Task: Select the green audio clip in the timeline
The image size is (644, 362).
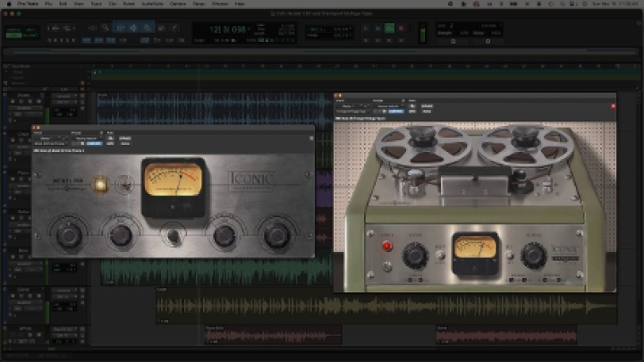Action: [216, 271]
